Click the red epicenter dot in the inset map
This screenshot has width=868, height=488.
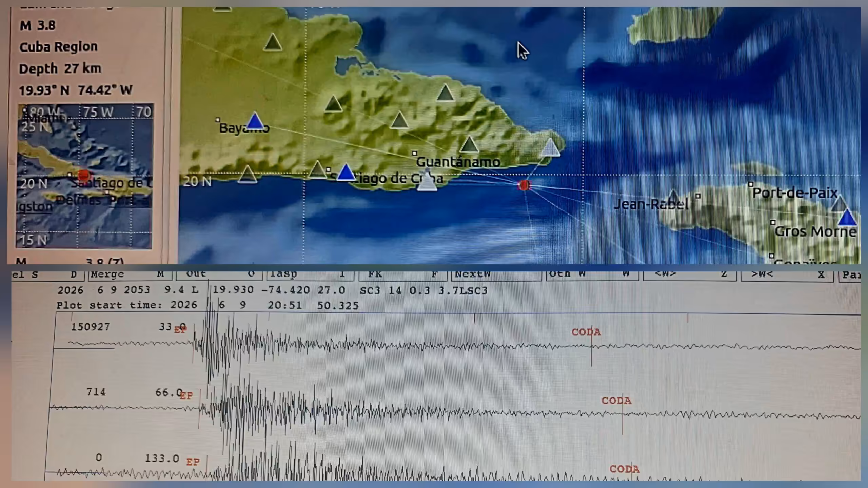84,176
